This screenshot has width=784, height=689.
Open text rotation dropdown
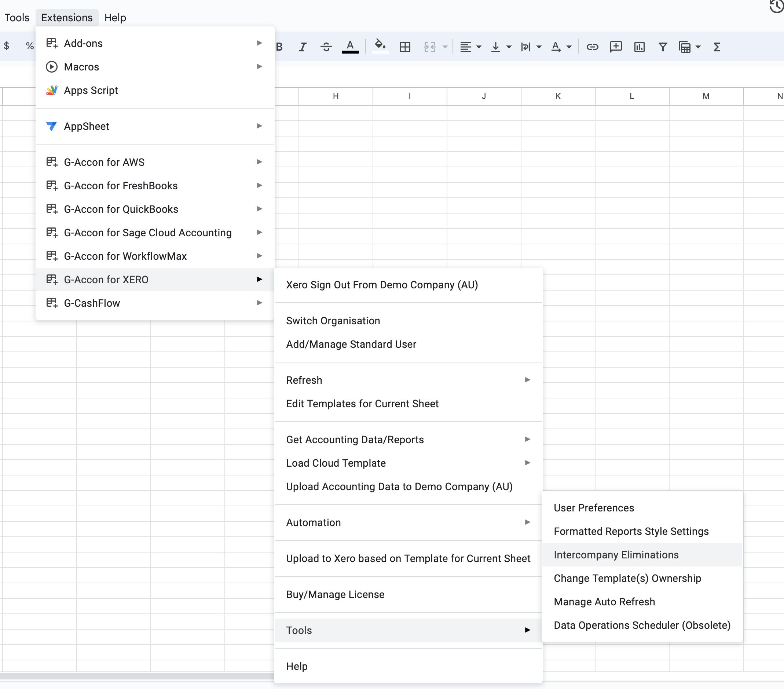(x=561, y=47)
